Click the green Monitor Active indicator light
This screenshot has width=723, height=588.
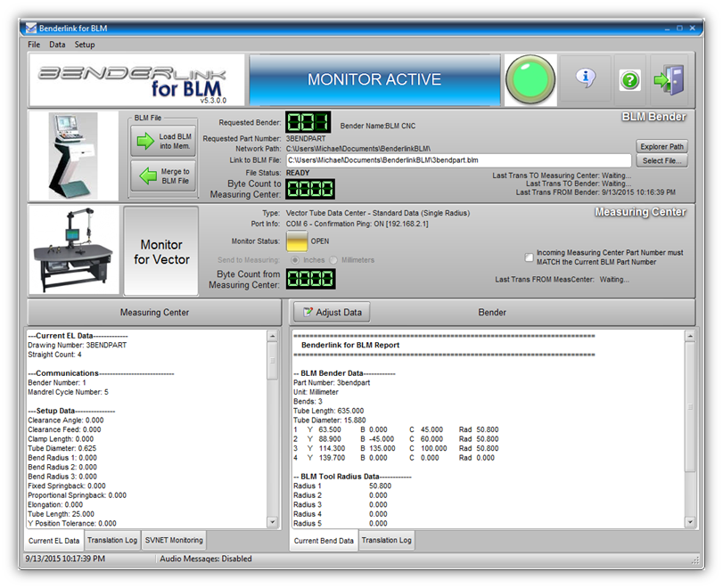pos(531,80)
